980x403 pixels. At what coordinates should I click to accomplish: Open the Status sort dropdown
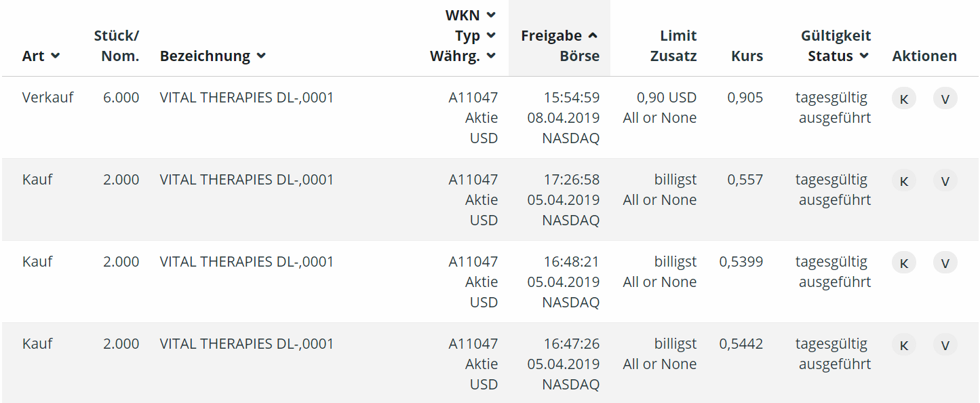pyautogui.click(x=862, y=56)
